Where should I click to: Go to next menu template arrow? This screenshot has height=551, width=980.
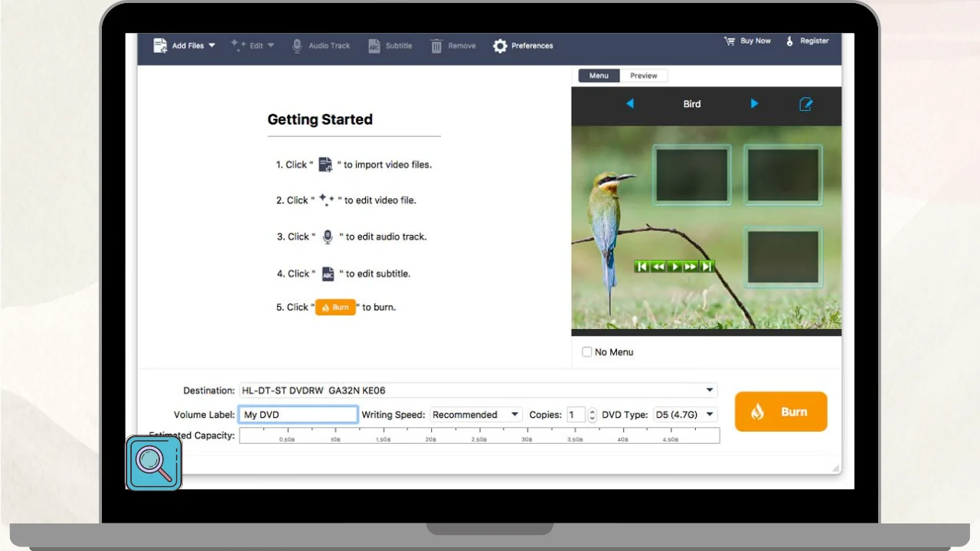pyautogui.click(x=754, y=104)
